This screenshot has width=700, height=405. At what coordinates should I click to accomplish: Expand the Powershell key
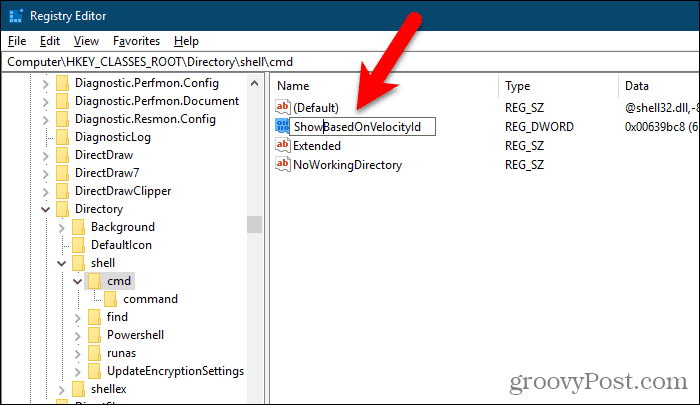tap(78, 335)
